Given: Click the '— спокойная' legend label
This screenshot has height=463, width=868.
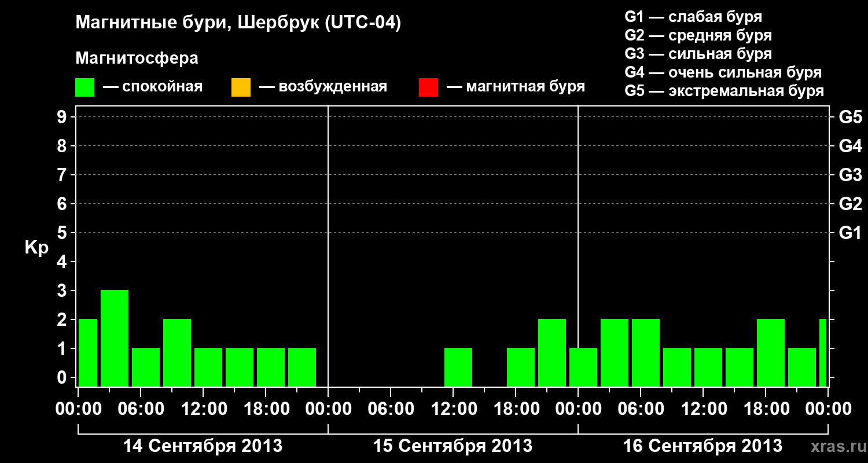Looking at the screenshot, I should (x=153, y=87).
